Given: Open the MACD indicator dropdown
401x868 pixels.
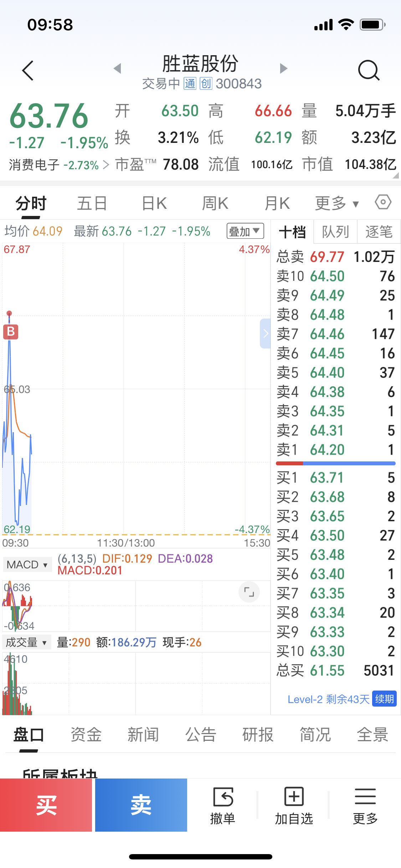Looking at the screenshot, I should point(27,564).
